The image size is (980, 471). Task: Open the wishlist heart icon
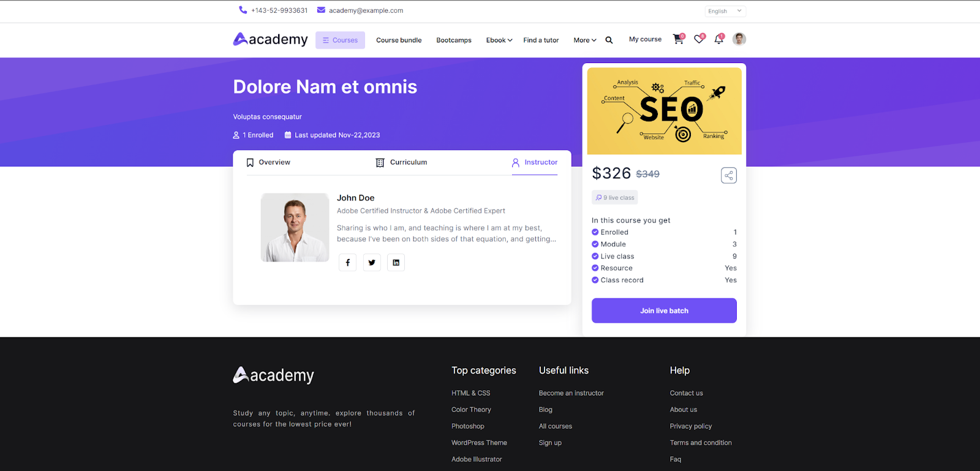pyautogui.click(x=698, y=39)
